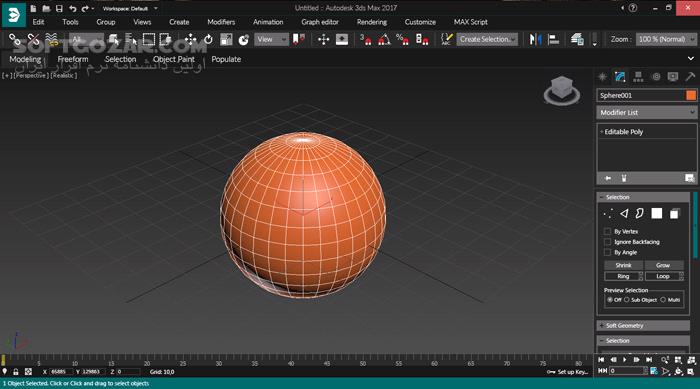Screen dimensions: 700x389
Task: Select the Sub Object preview radio
Action: pos(626,300)
